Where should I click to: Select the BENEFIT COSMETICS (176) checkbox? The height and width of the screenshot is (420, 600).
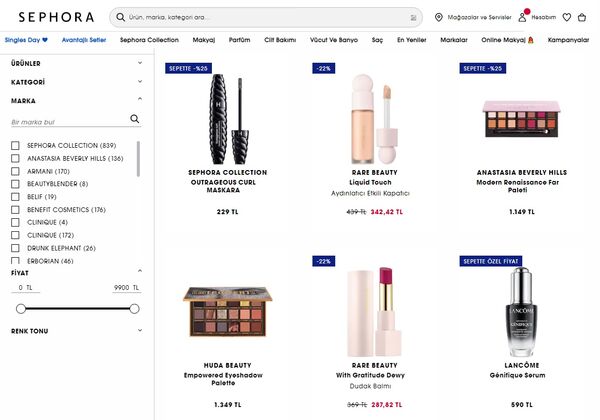point(15,210)
